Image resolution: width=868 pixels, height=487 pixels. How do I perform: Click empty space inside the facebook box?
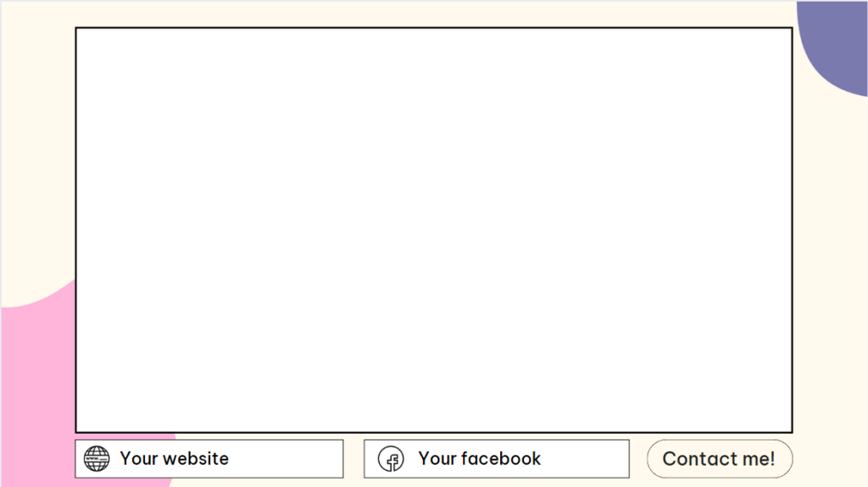point(587,459)
